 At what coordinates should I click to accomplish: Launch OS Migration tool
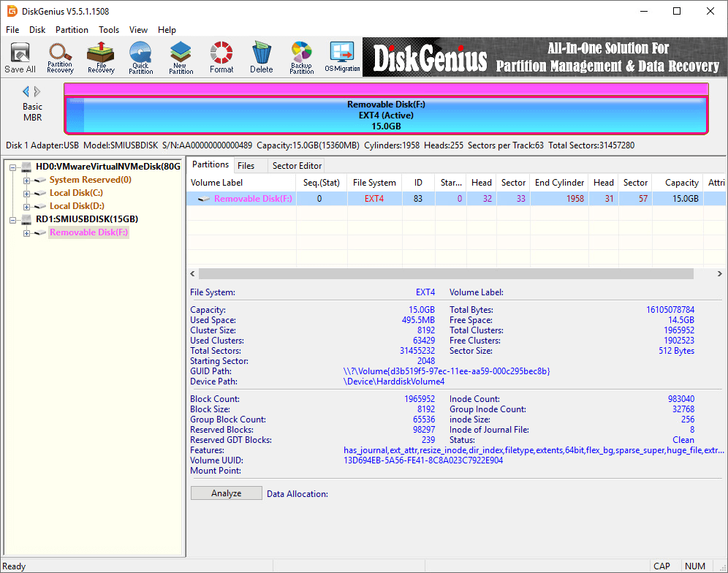[342, 57]
